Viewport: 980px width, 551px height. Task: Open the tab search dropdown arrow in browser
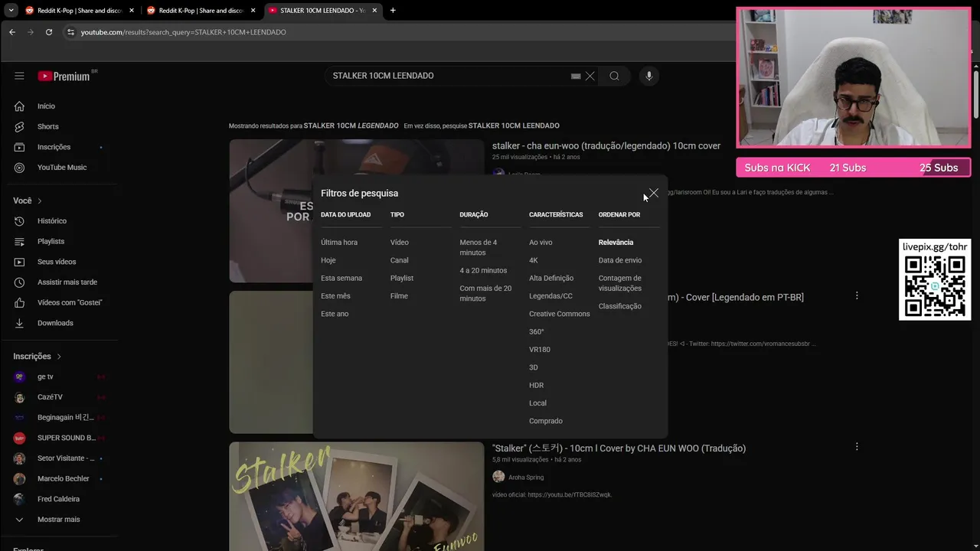(x=11, y=11)
